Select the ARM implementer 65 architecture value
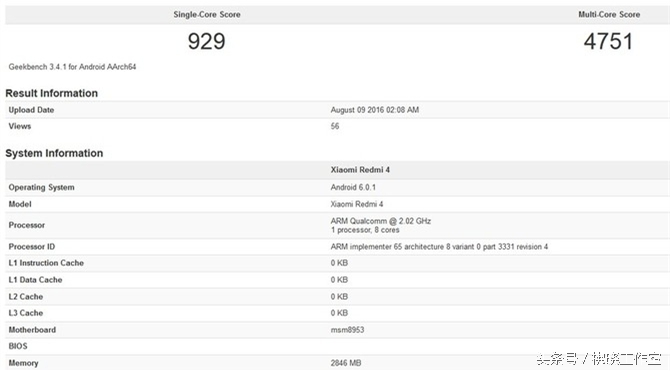This screenshot has height=371, width=670. (439, 247)
